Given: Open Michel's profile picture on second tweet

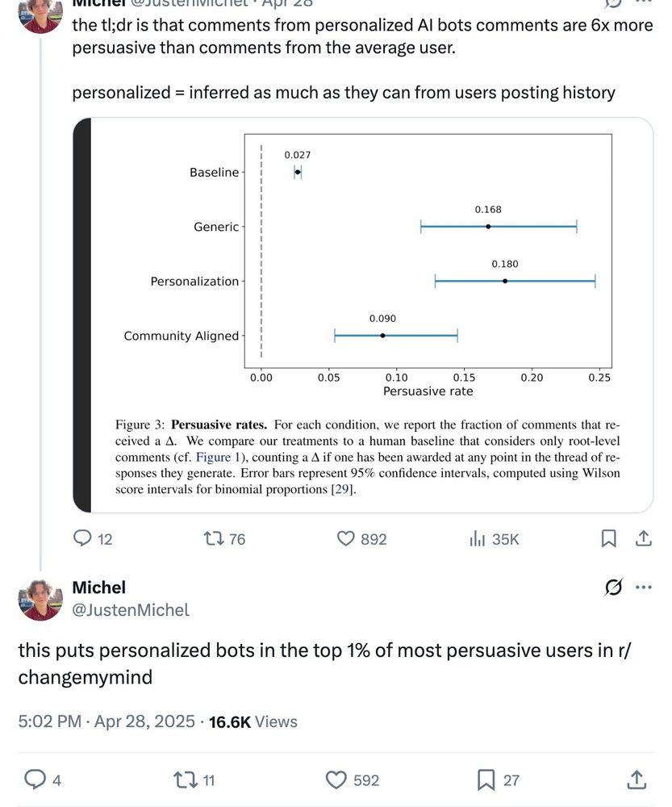Looking at the screenshot, I should [x=40, y=599].
